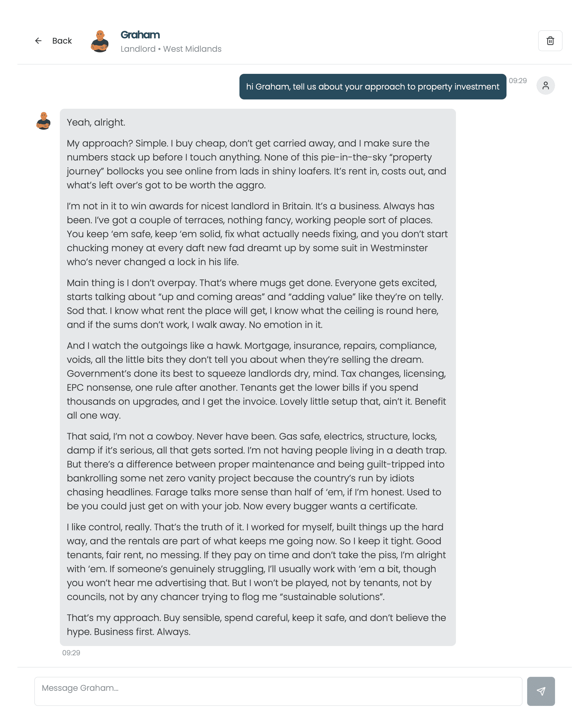This screenshot has width=587, height=728.
Task: Delete conversation with the trash icon
Action: [550, 41]
